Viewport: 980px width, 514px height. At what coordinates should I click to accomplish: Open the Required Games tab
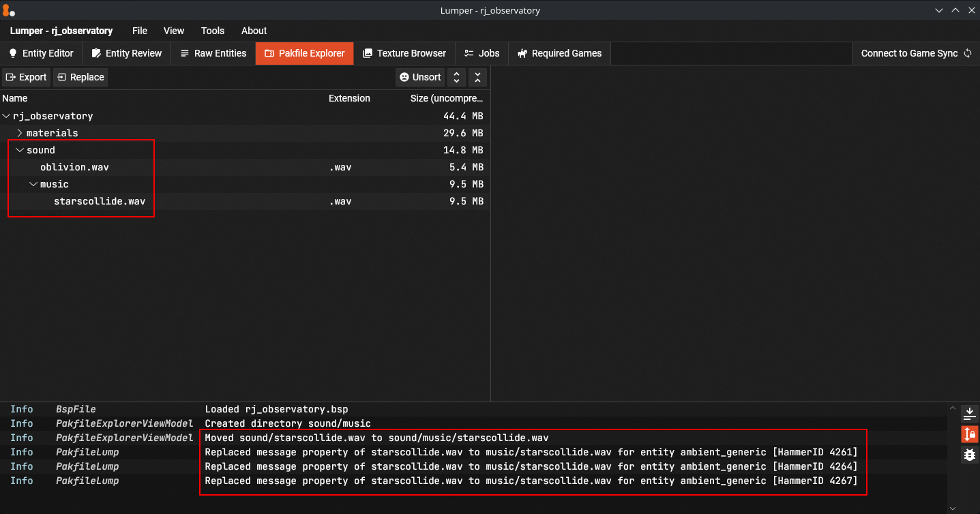(559, 53)
